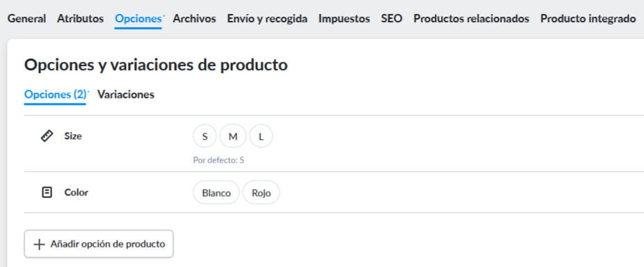Select the S size value chip
Image resolution: width=644 pixels, height=267 pixels.
(x=204, y=136)
